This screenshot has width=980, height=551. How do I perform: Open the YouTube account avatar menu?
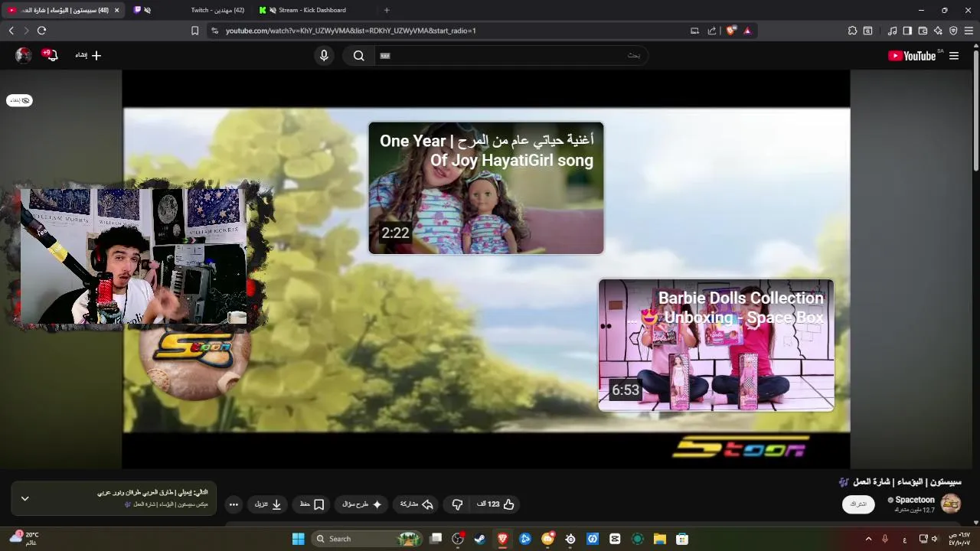[x=24, y=55]
